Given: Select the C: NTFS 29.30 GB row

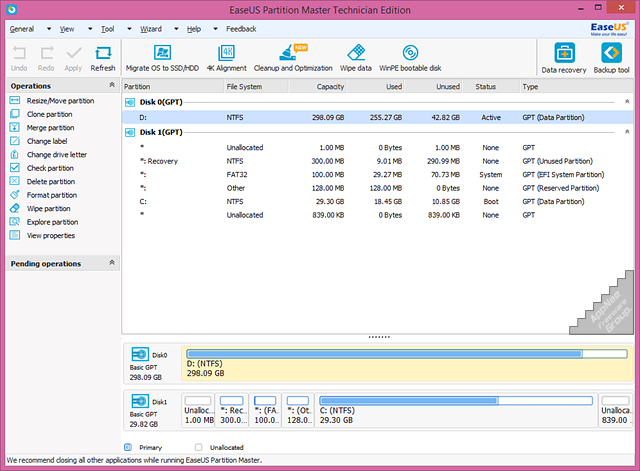Looking at the screenshot, I should (x=378, y=202).
